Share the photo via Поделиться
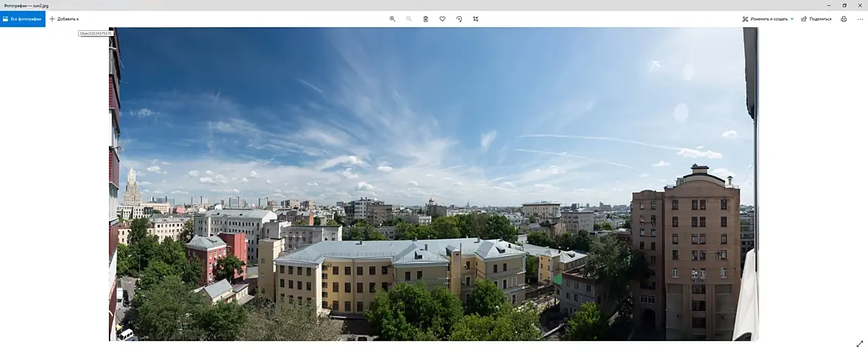This screenshot has height=352, width=868. [x=816, y=19]
